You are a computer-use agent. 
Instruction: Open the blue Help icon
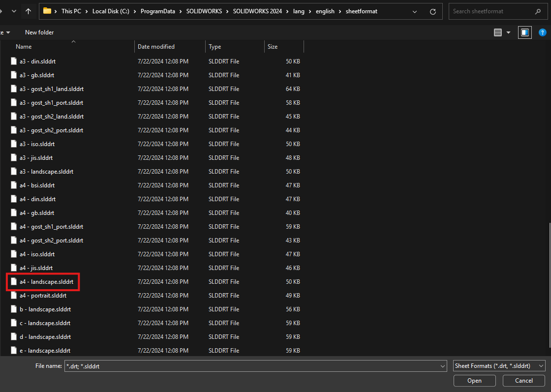click(x=543, y=32)
